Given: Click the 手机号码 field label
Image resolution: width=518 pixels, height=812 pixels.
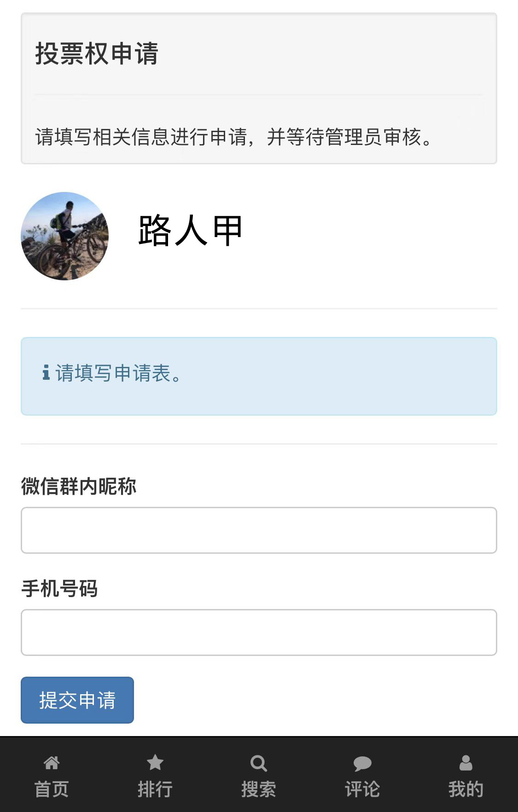Looking at the screenshot, I should tap(59, 589).
